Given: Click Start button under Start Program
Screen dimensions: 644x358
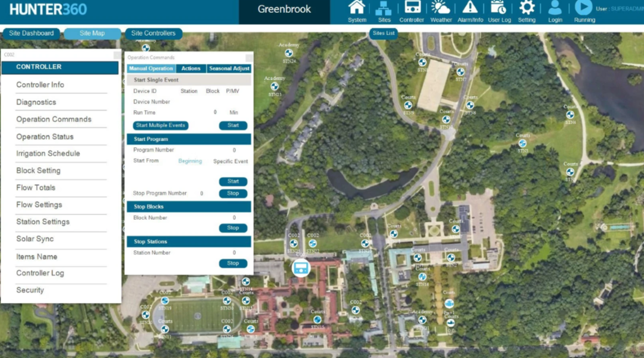Looking at the screenshot, I should (x=233, y=181).
